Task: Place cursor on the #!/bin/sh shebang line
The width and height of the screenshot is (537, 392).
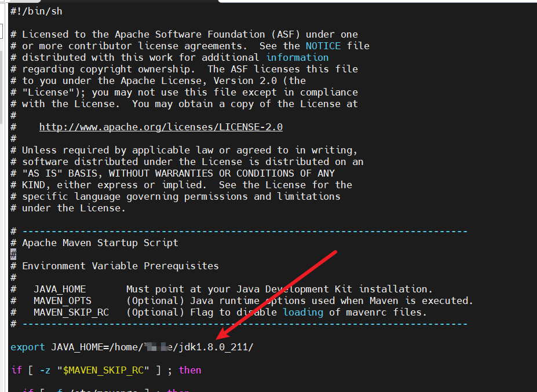Action: 36,11
